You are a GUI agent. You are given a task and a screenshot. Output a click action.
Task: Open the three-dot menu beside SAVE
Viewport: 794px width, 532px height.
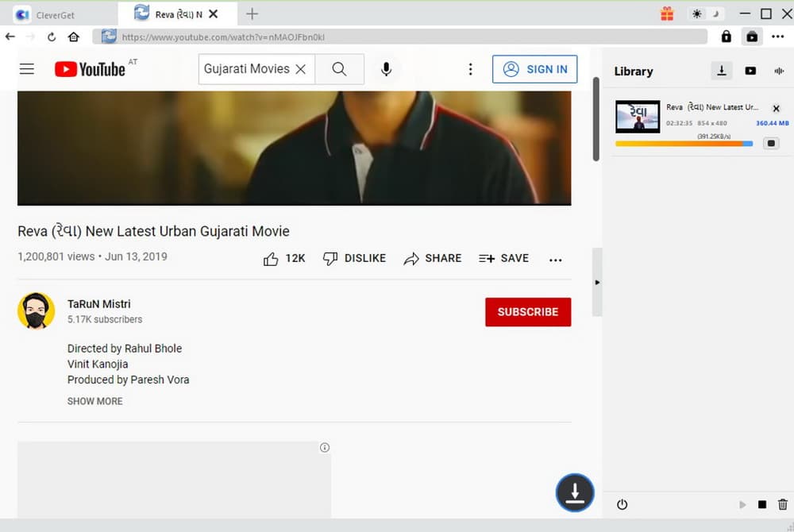click(x=555, y=259)
